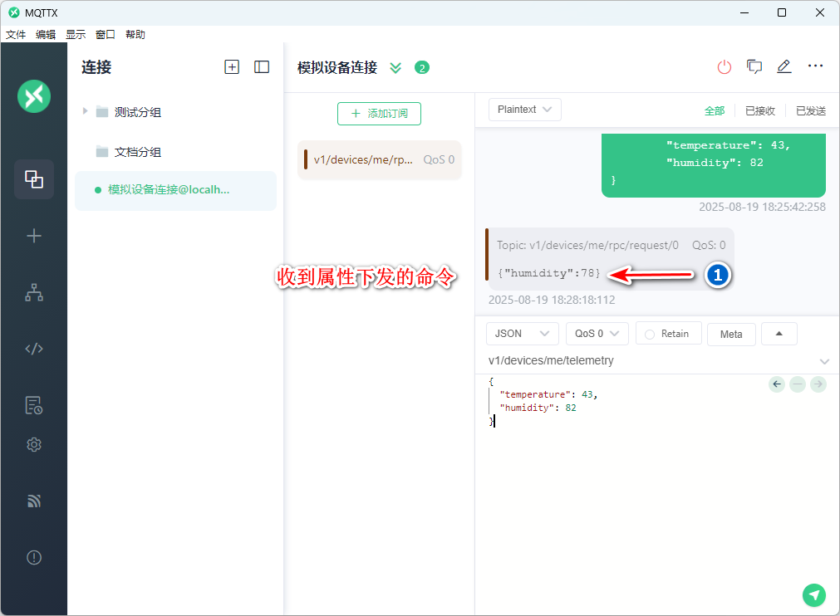Viewport: 840px width, 616px height.
Task: Open the 文件 menu
Action: tap(16, 35)
